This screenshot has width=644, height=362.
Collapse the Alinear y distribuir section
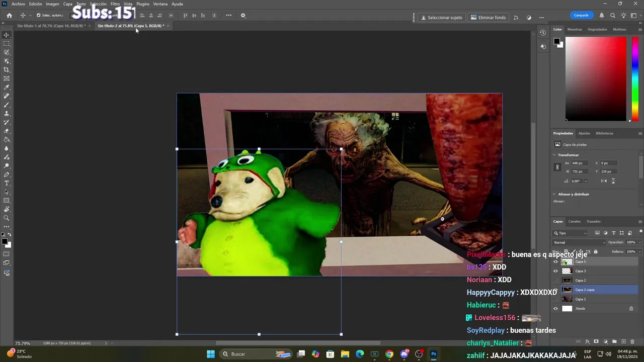554,194
